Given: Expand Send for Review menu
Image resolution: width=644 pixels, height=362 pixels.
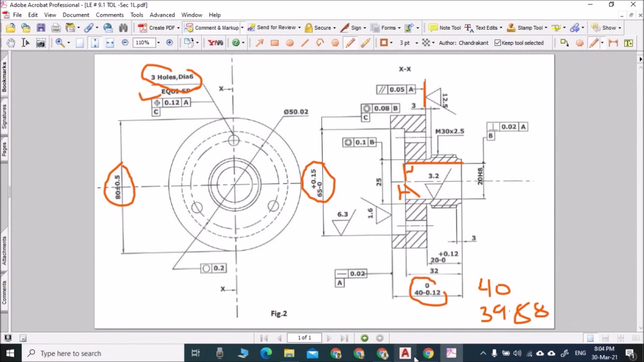Looking at the screenshot, I should coord(299,28).
